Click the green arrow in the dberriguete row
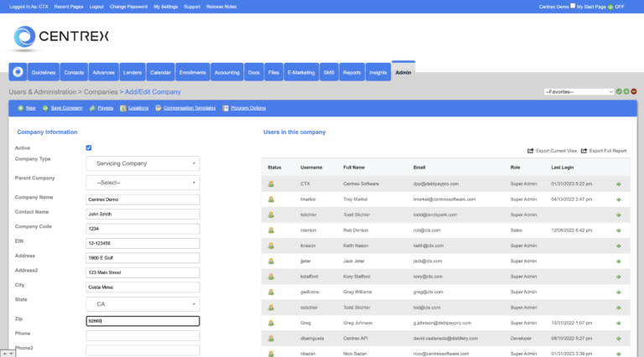This screenshot has width=644, height=357. coord(619,339)
